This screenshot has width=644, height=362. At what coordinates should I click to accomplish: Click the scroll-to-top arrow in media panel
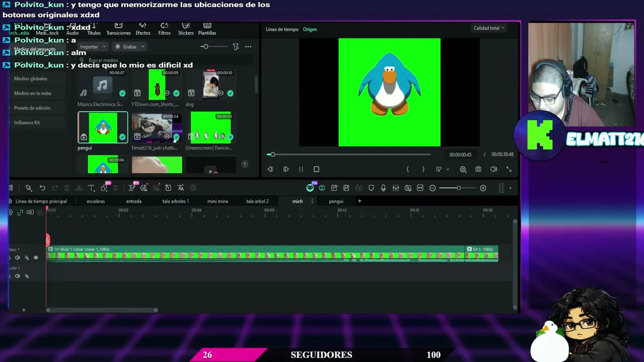click(245, 164)
